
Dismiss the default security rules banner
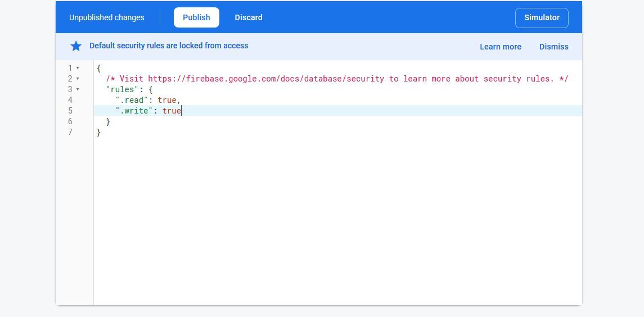click(553, 47)
